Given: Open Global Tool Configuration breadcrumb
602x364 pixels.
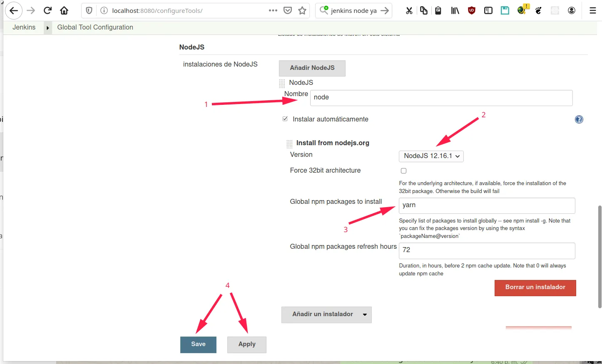Looking at the screenshot, I should 95,27.
